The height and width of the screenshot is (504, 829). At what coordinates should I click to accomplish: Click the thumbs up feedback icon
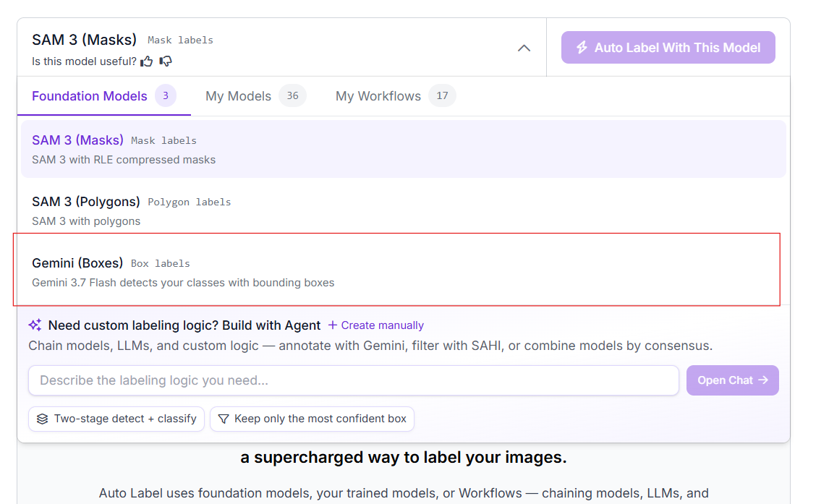(x=147, y=61)
